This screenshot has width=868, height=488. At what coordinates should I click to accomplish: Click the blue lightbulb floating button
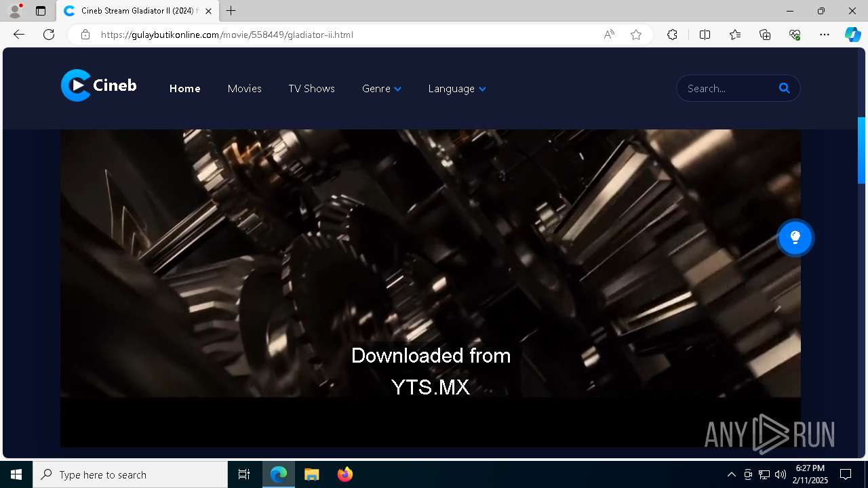click(x=795, y=238)
